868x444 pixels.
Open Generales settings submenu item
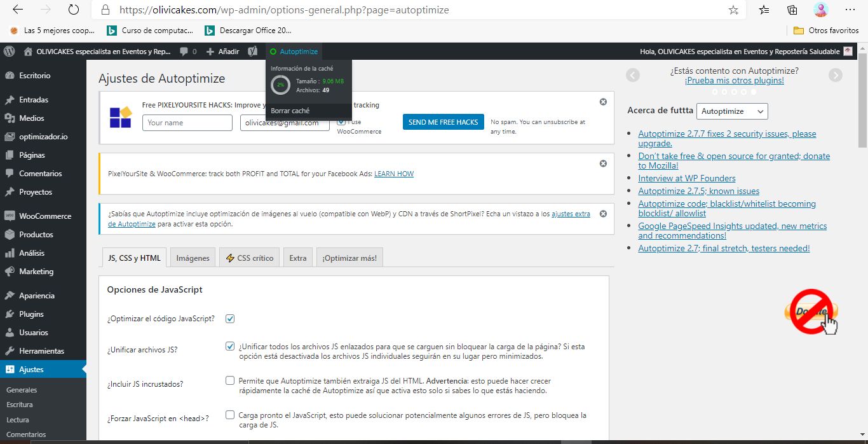click(22, 390)
